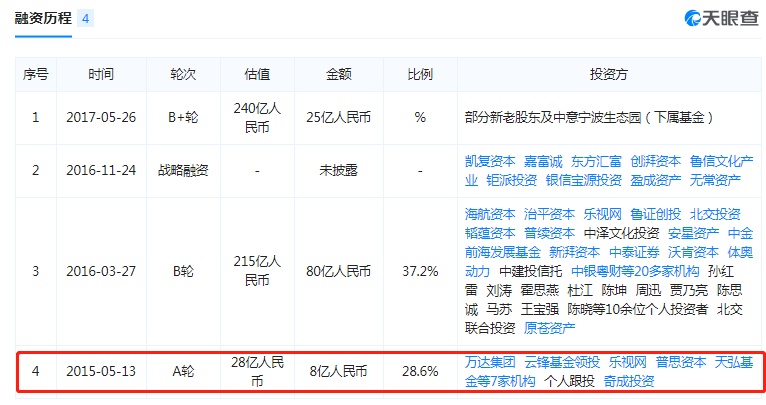The image size is (766, 405).
Task: Click the 2017-05-26 date cell
Action: coord(101,117)
